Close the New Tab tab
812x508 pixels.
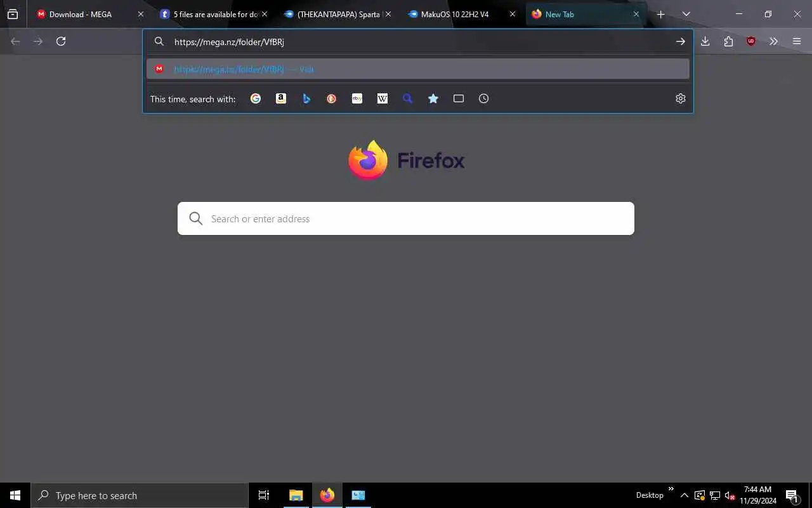[x=636, y=14]
